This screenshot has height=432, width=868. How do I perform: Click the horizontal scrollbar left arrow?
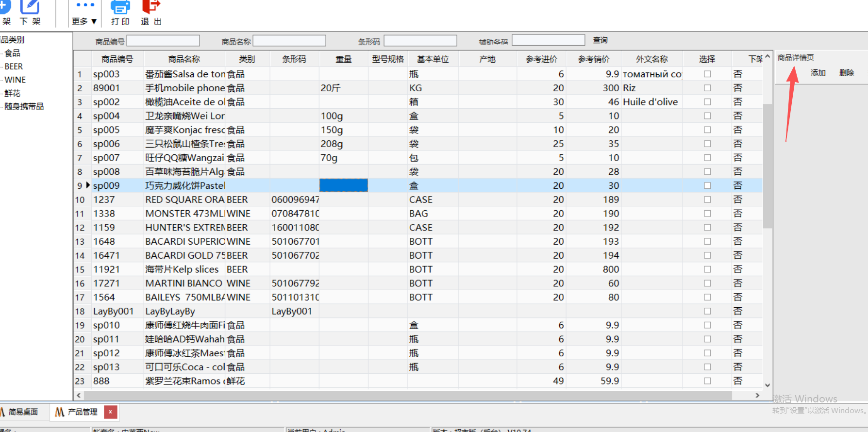coord(79,396)
